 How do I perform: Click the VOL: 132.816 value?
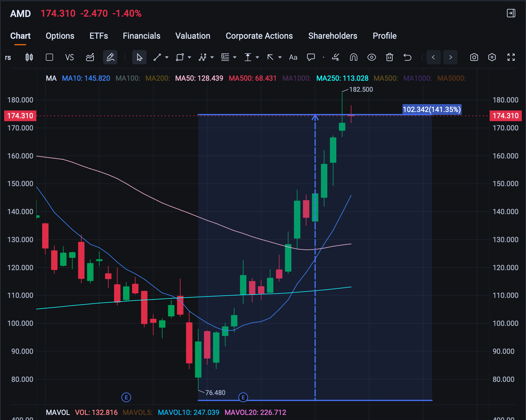click(x=96, y=413)
